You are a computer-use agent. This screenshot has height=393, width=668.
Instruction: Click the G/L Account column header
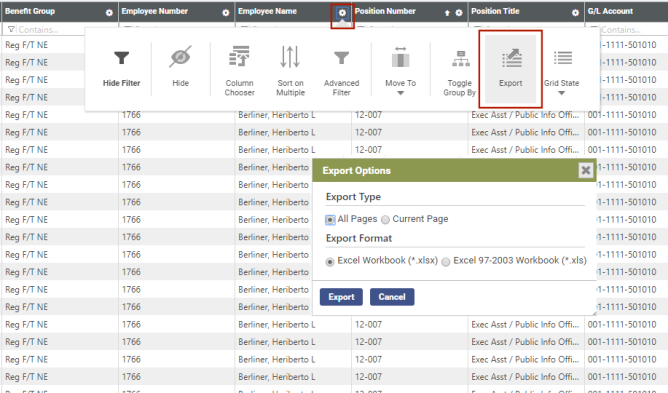tap(610, 12)
